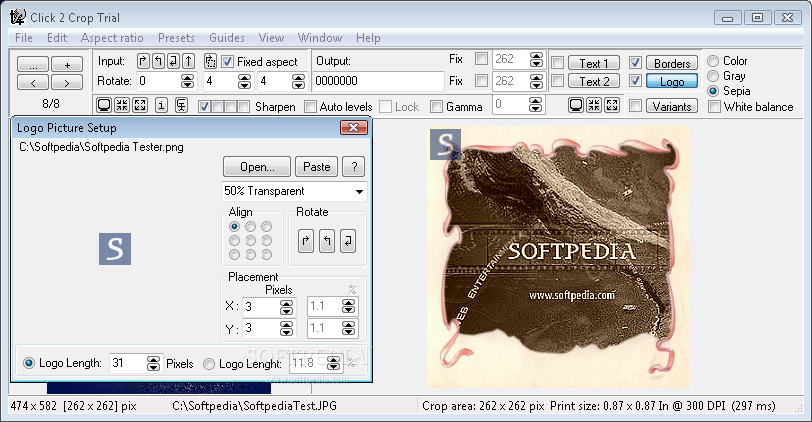Click the monitor icon left of Variants
The width and height of the screenshot is (812, 422).
click(x=576, y=105)
